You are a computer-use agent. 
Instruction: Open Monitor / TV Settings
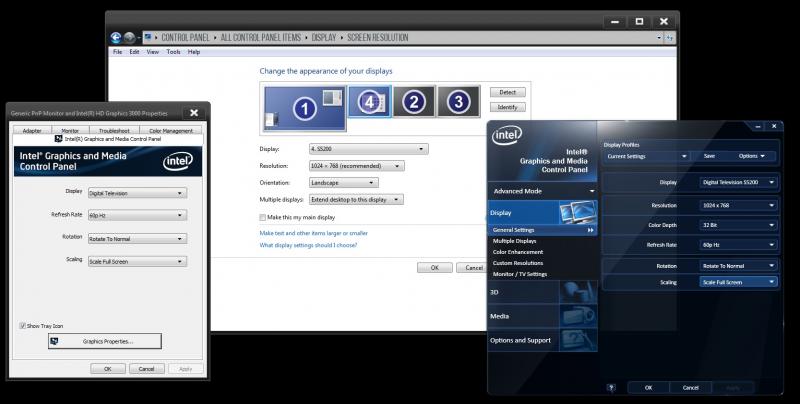tap(520, 274)
